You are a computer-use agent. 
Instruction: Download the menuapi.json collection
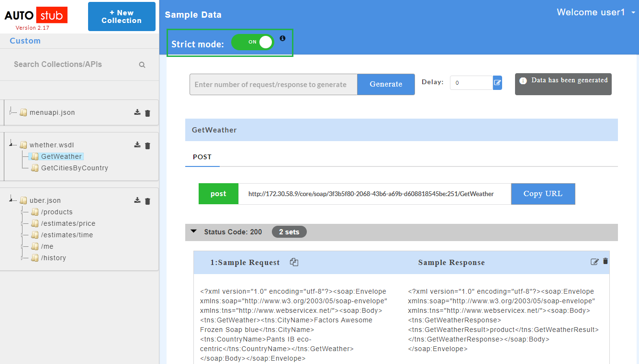(x=137, y=112)
